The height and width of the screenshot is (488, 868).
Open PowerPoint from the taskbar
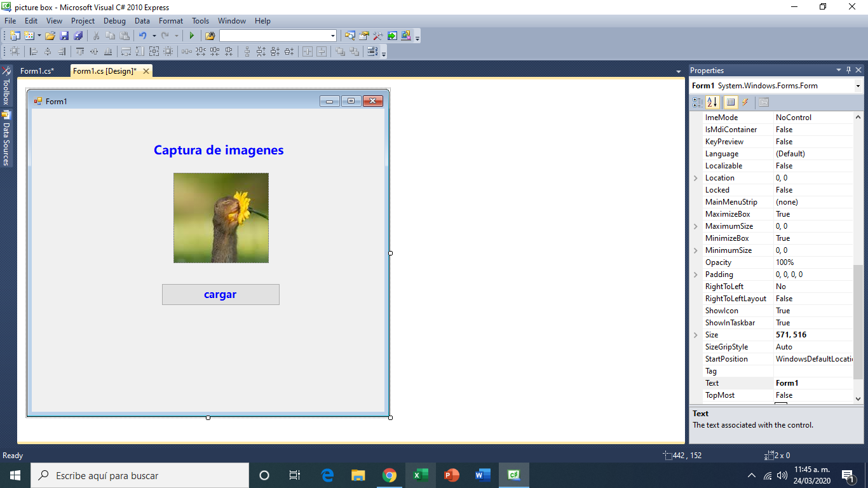[452, 475]
